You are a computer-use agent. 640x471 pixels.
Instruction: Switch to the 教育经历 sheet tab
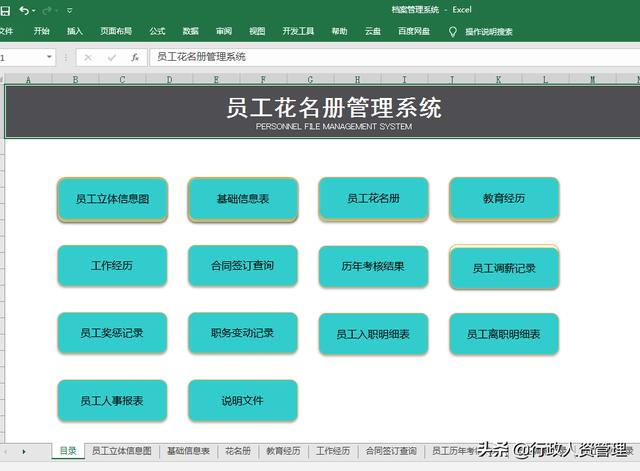(283, 452)
